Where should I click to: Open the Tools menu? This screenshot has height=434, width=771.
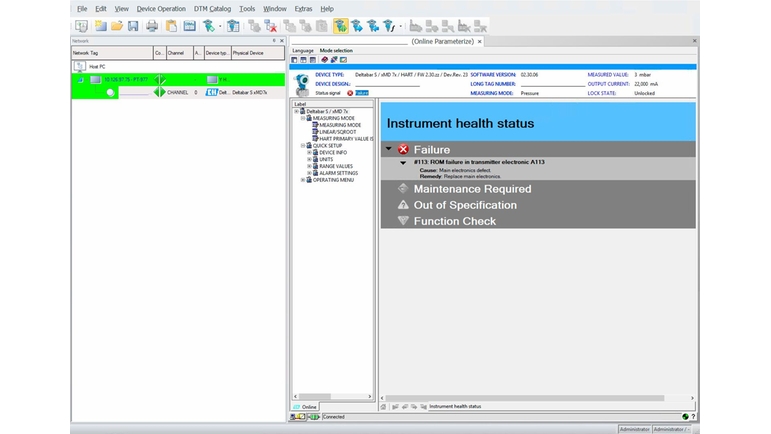[247, 9]
